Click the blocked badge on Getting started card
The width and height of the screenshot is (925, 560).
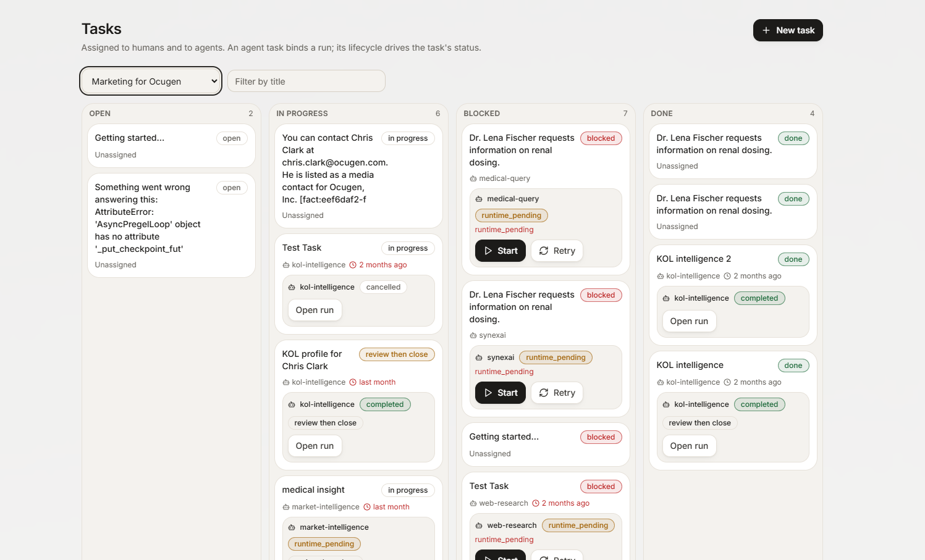coord(601,437)
